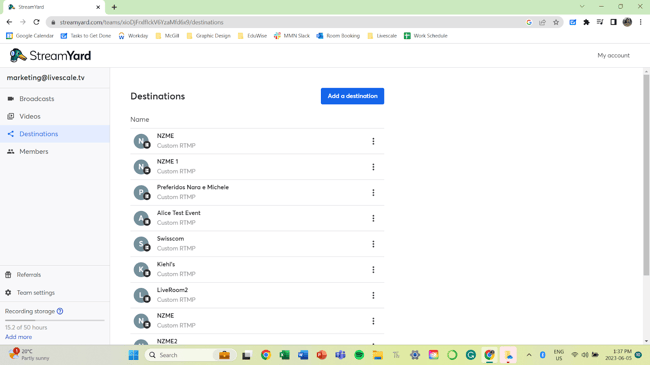Open the Windows Start menu
The width and height of the screenshot is (650, 365).
tap(133, 355)
